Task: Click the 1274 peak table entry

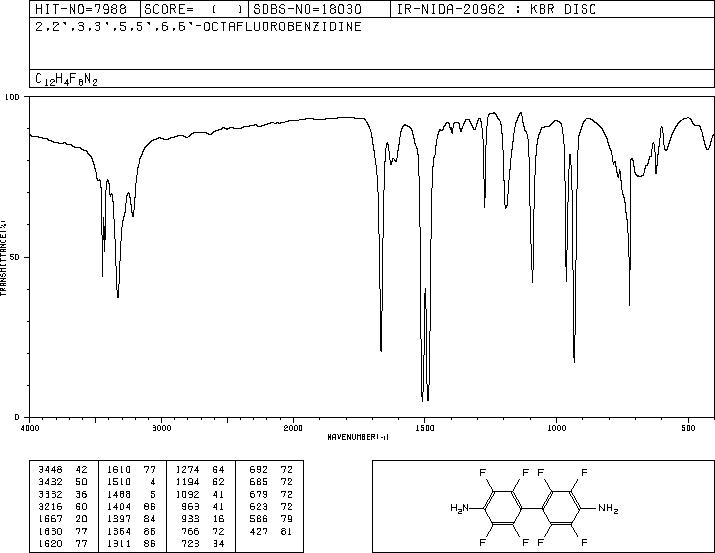Action: (x=187, y=470)
